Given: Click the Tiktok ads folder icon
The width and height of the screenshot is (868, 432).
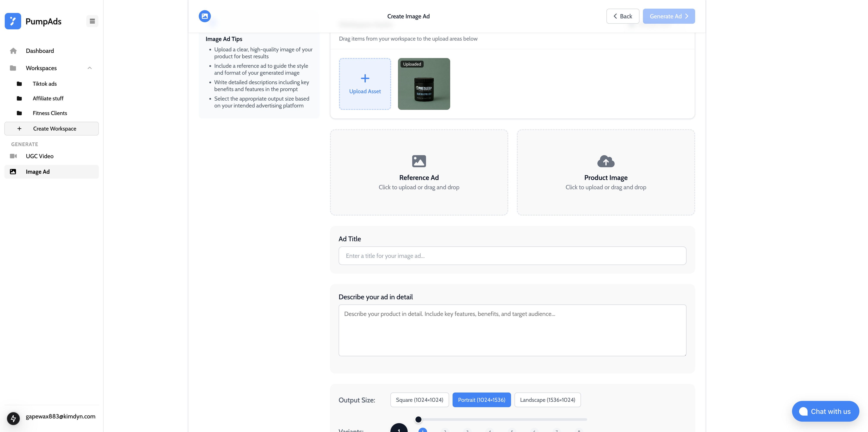Looking at the screenshot, I should pos(19,84).
